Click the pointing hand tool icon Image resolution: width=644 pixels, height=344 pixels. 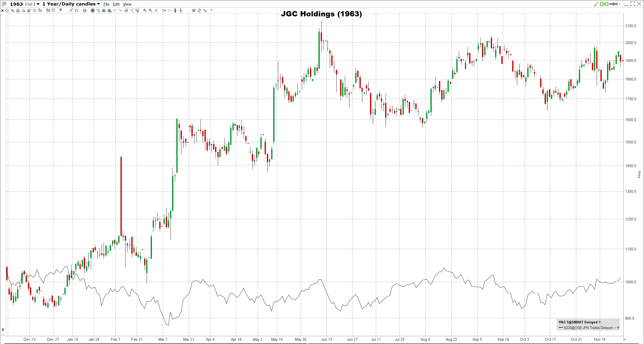[12, 11]
